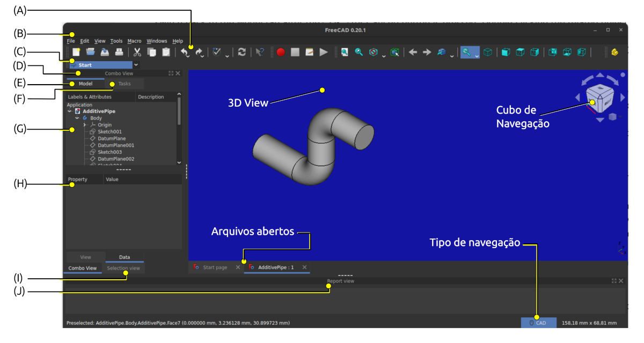Click the Paste clipboard icon

166,52
